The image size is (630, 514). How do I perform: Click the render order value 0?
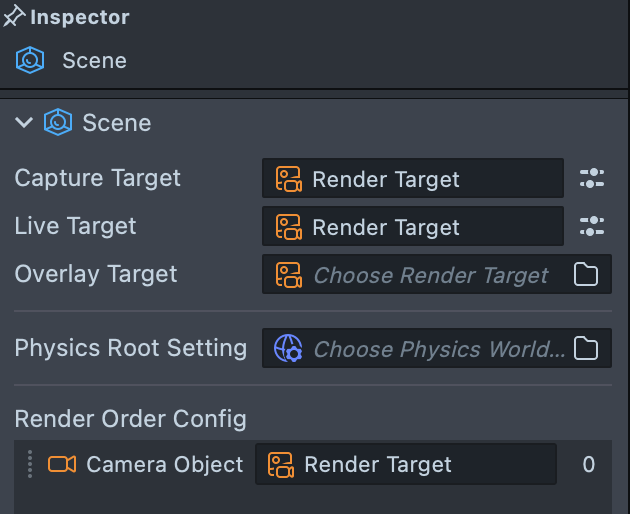(x=588, y=464)
